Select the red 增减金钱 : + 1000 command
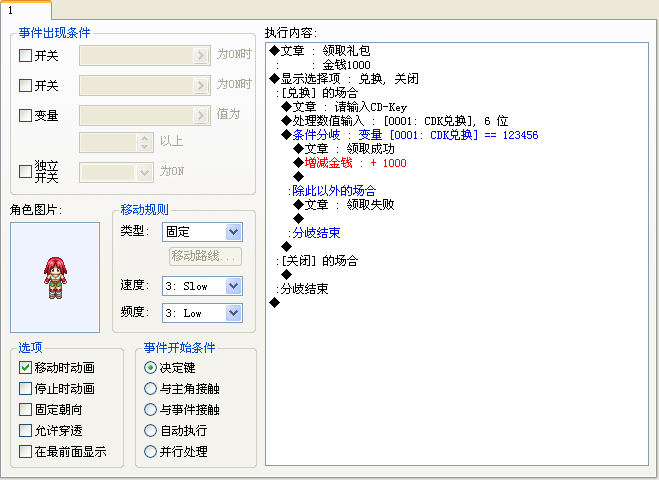The image size is (659, 480). (350, 163)
